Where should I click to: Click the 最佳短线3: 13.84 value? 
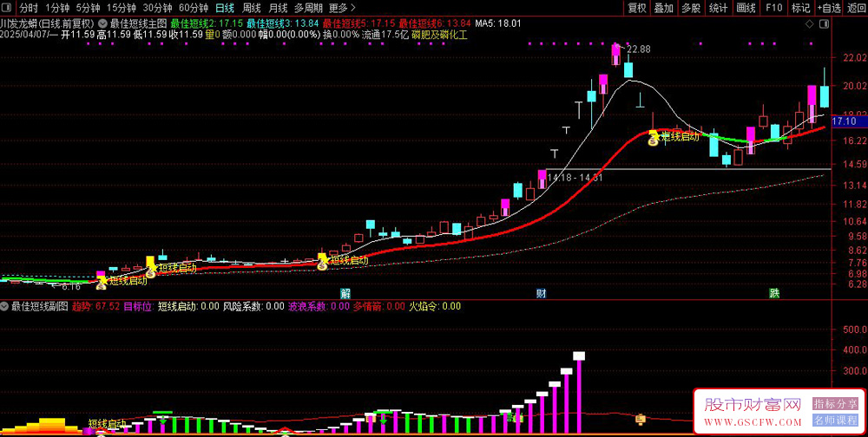tap(283, 23)
